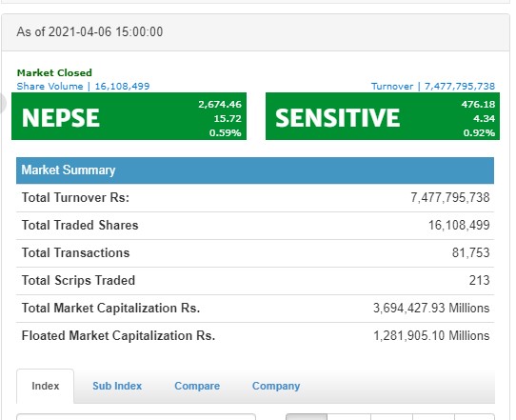Select value 7,477,795,738 in Market Summary table
This screenshot has height=420, width=516.
pos(450,197)
